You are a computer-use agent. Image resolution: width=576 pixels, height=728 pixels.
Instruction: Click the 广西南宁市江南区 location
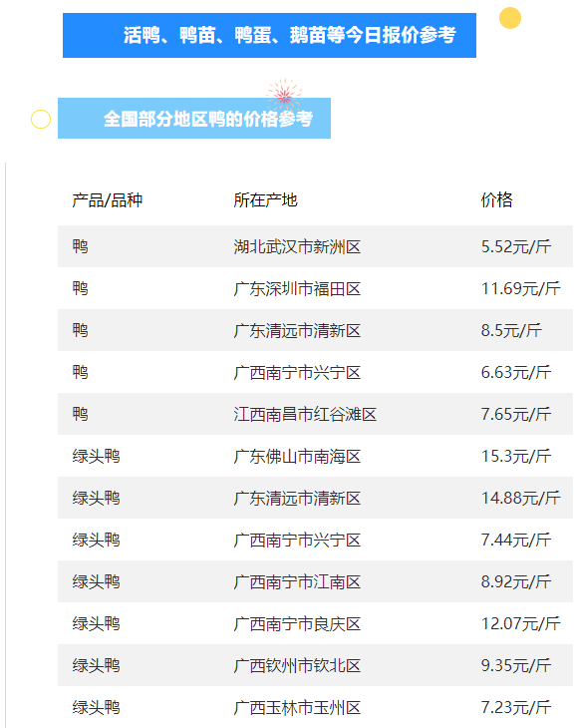(x=297, y=581)
